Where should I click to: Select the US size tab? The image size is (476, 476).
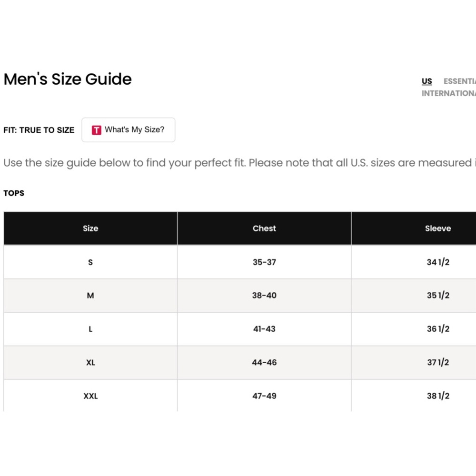pyautogui.click(x=426, y=81)
